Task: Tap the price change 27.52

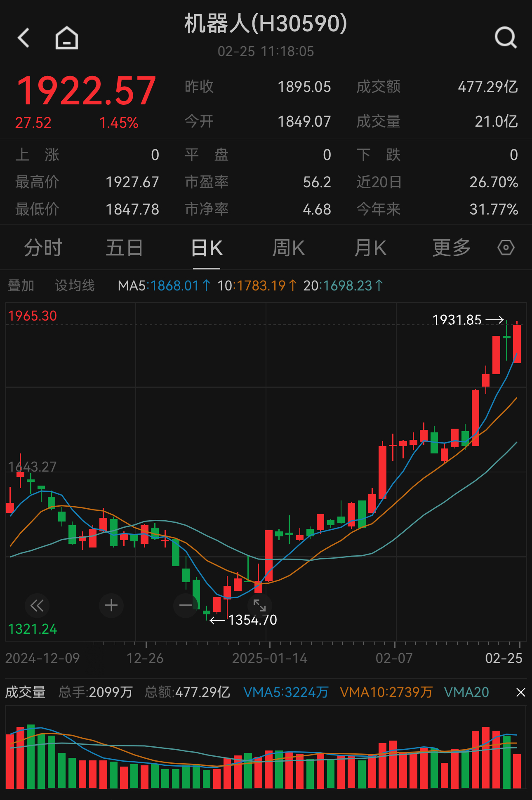Action: point(33,123)
